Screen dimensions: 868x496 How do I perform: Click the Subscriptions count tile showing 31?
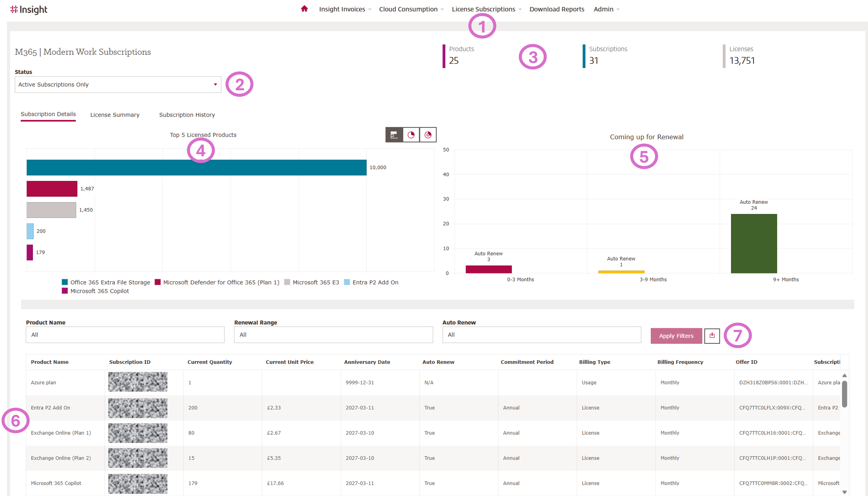pyautogui.click(x=605, y=56)
